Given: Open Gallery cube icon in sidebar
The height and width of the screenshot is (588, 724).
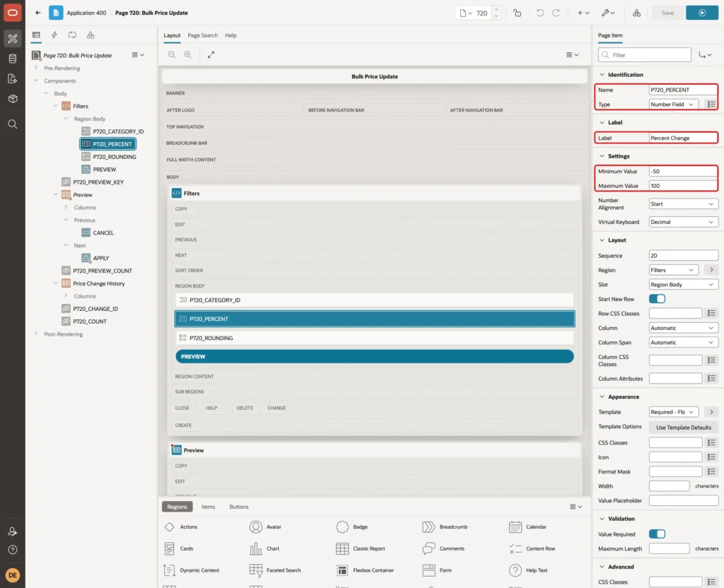Looking at the screenshot, I should 13,98.
